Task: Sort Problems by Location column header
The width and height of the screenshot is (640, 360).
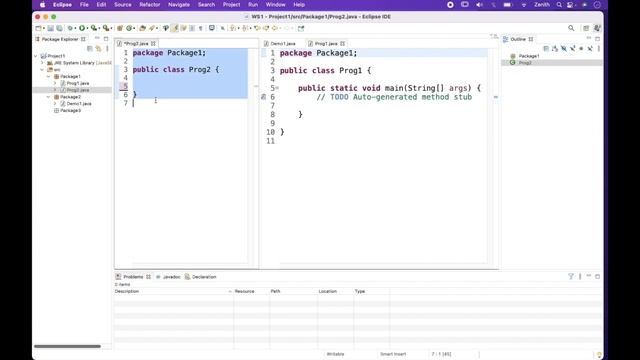Action: coord(335,291)
